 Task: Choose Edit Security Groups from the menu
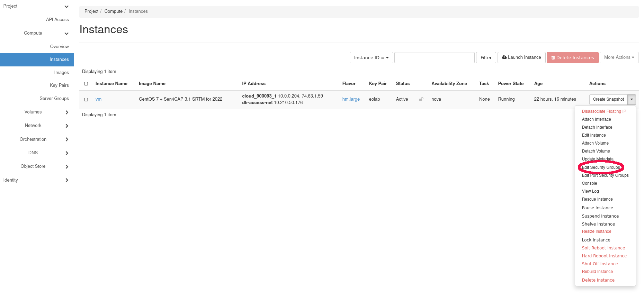coord(601,167)
